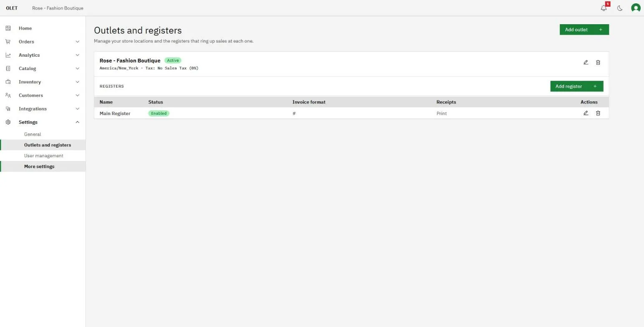This screenshot has width=644, height=327.
Task: Expand the Integrations menu chevron
Action: pos(77,108)
